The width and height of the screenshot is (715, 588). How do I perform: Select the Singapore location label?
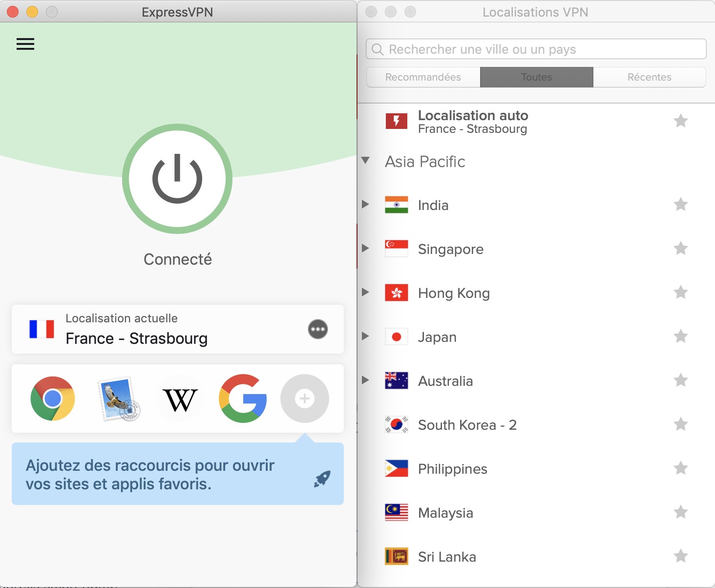(451, 250)
